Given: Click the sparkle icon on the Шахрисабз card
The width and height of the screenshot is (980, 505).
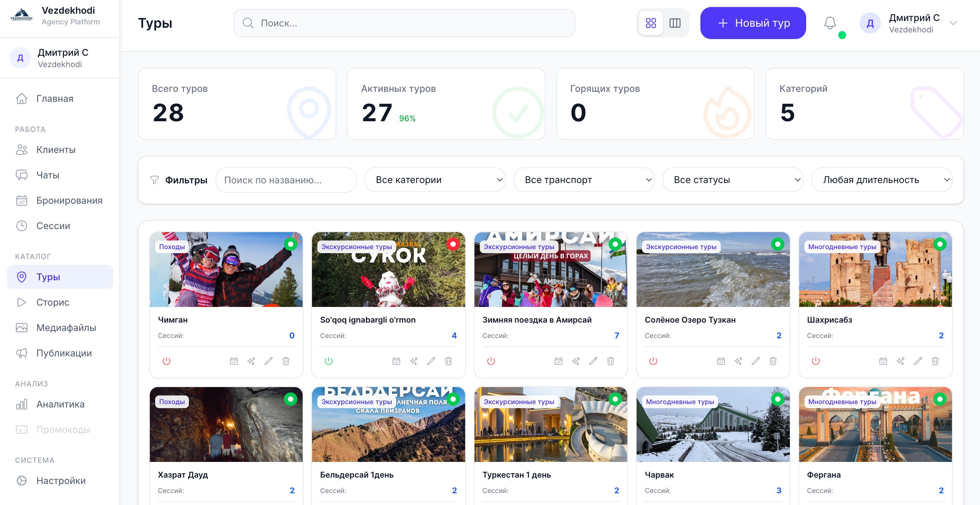Looking at the screenshot, I should [901, 361].
